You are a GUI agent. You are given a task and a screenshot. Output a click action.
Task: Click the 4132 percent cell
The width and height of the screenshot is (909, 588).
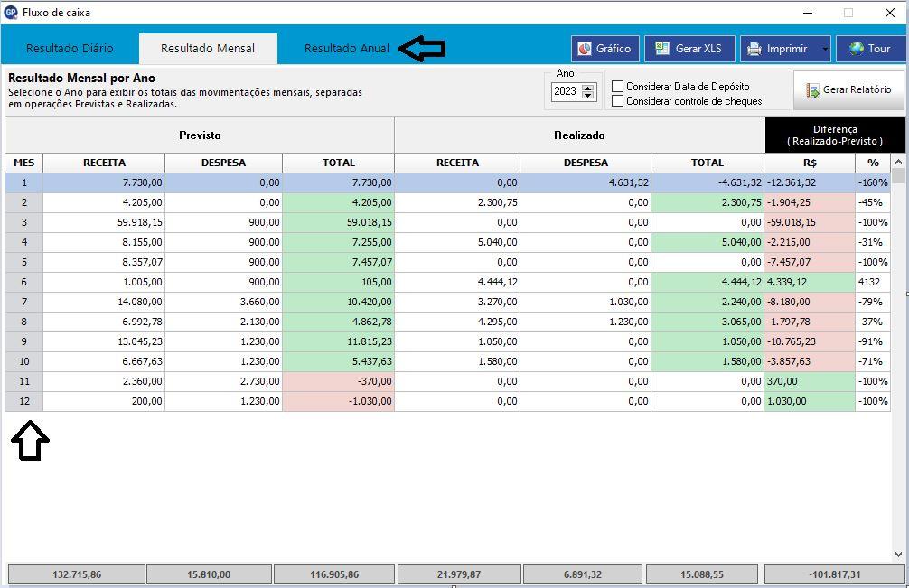[873, 282]
